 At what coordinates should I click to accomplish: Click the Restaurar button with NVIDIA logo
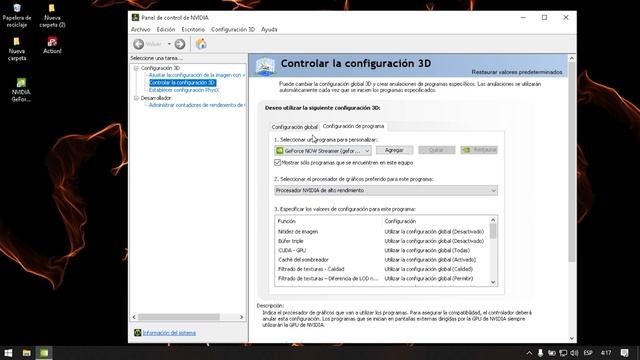pyautogui.click(x=479, y=150)
